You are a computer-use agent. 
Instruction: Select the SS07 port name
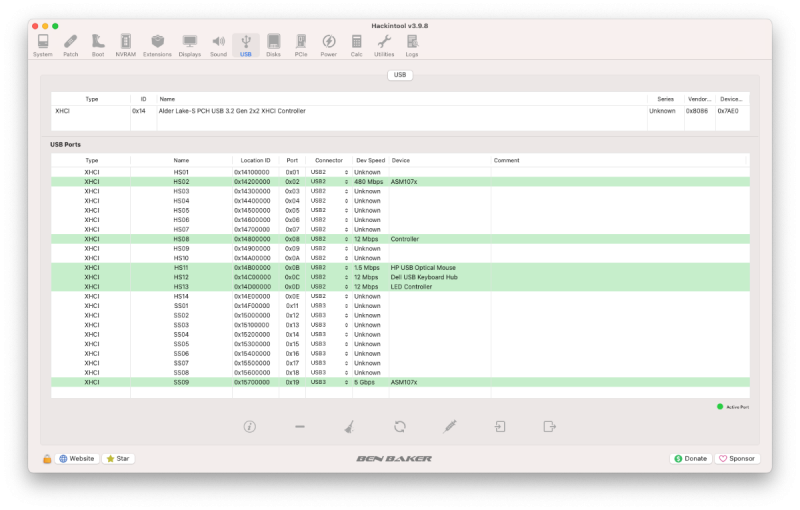point(181,363)
